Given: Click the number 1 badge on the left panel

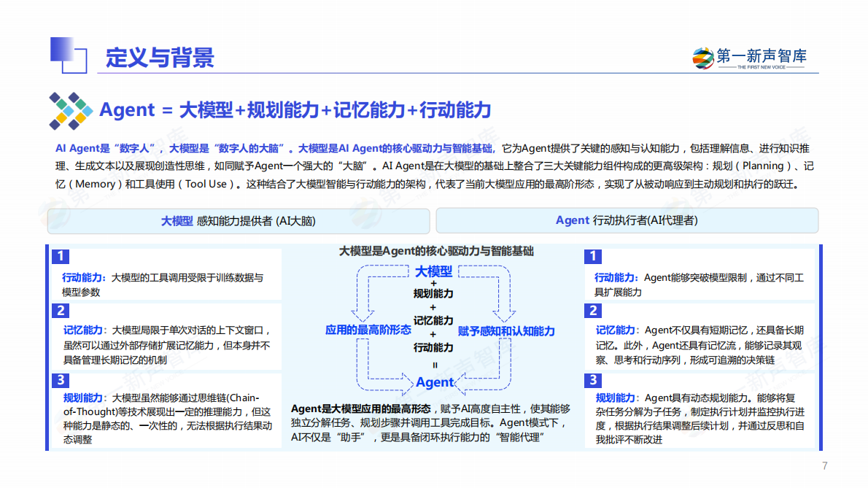Looking at the screenshot, I should click(x=59, y=257).
